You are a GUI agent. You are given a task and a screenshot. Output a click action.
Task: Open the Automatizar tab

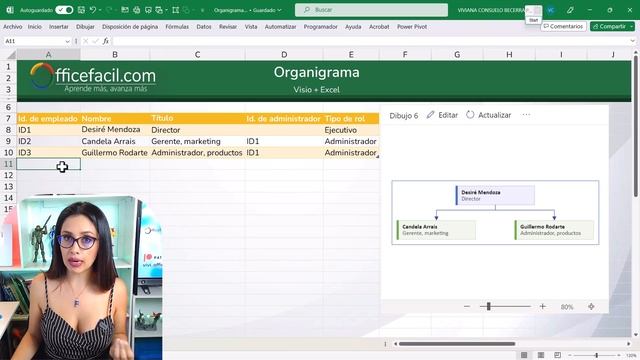point(280,27)
